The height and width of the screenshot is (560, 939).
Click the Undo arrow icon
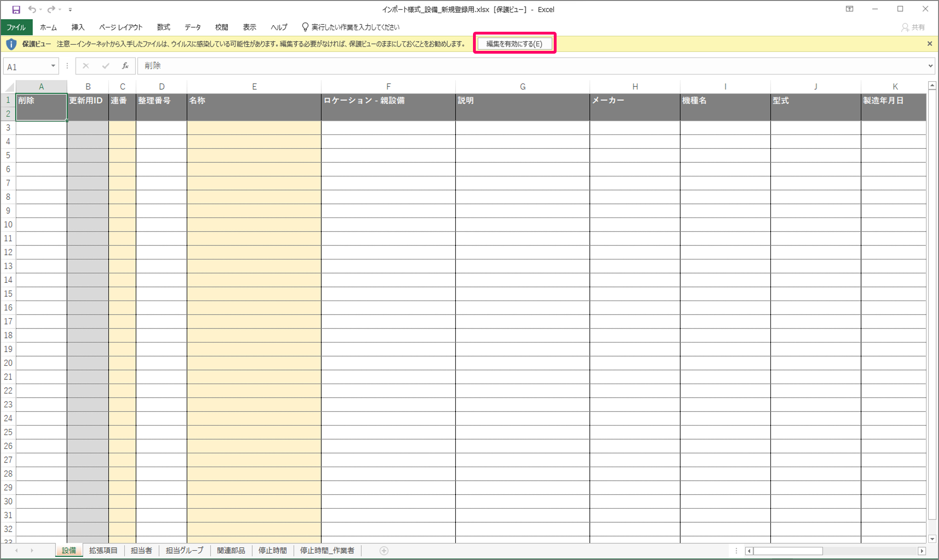[x=32, y=9]
